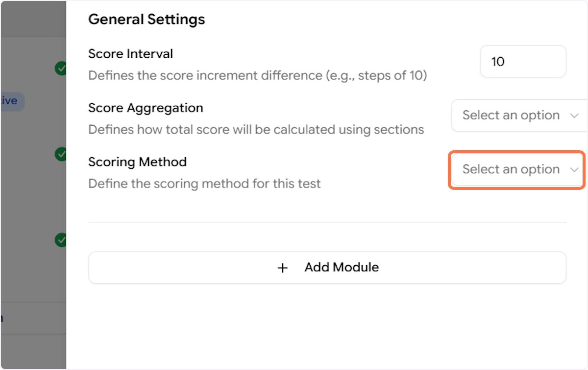
Task: Click the plus icon in Add Module
Action: [283, 268]
